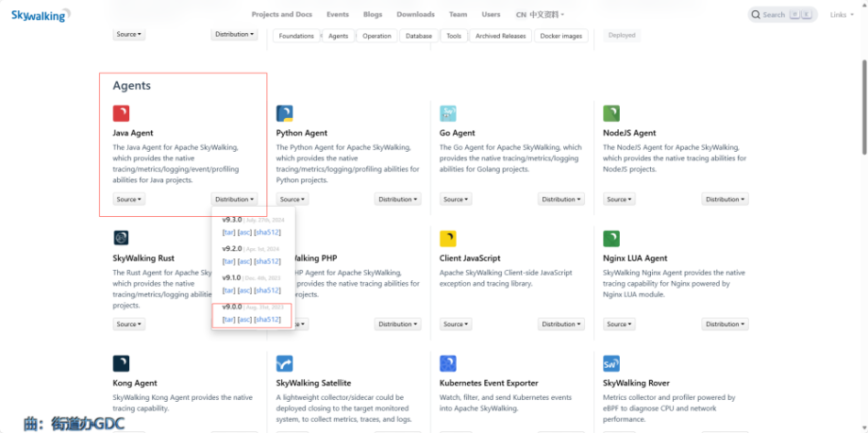Open Projects and Docs menu
Image resolution: width=868 pixels, height=433 pixels.
pyautogui.click(x=282, y=15)
